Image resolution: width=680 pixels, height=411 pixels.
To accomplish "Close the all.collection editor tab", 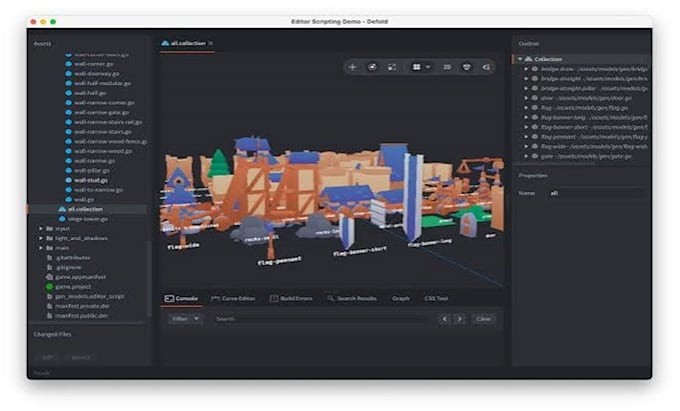I will pos(211,43).
